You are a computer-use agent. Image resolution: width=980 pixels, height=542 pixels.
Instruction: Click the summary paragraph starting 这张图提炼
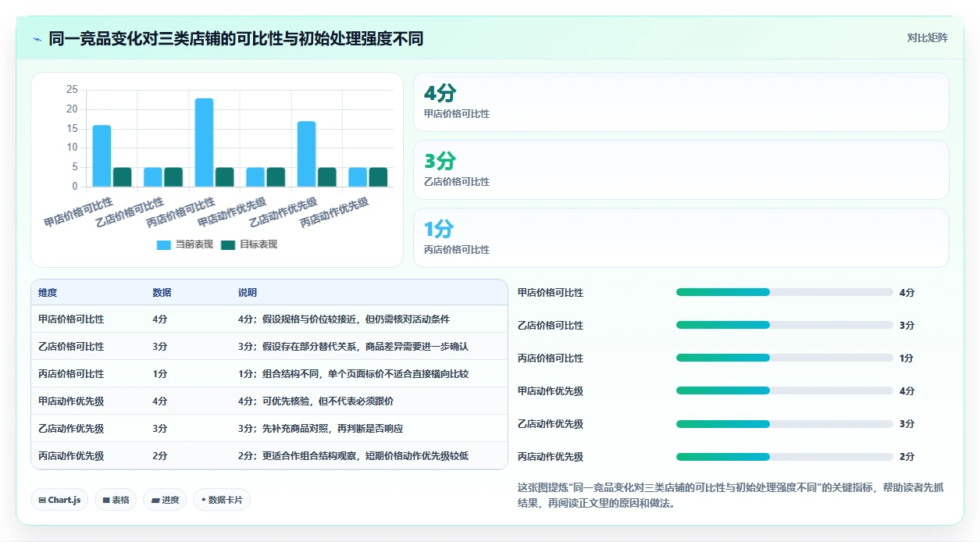tap(730, 495)
